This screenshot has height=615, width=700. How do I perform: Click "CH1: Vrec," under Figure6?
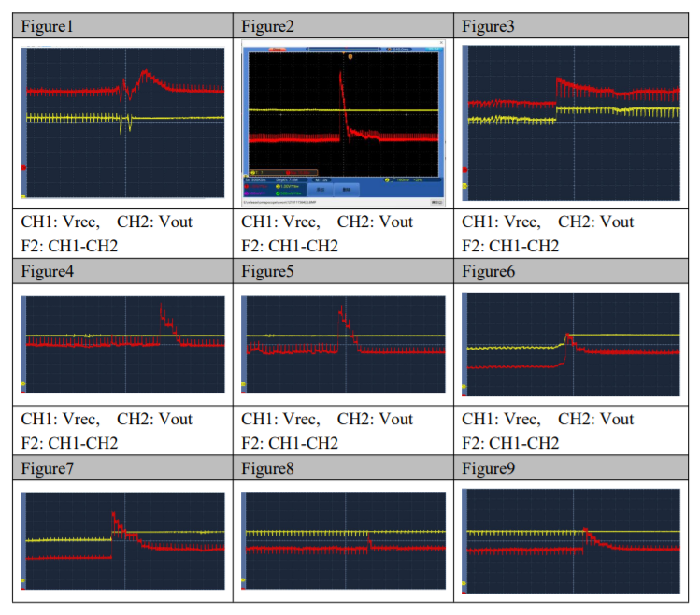click(501, 419)
